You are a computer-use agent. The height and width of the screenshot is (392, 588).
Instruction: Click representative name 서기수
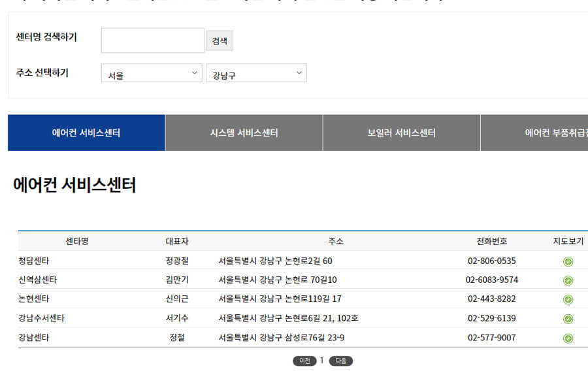point(177,318)
